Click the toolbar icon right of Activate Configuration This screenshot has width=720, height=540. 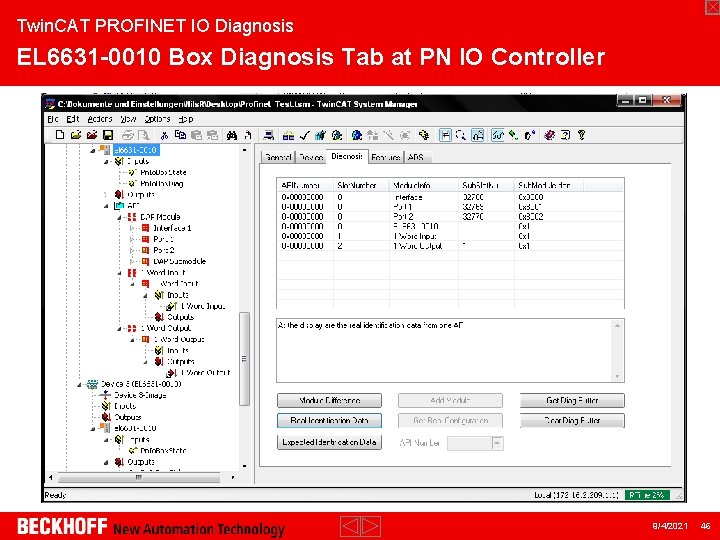(337, 135)
